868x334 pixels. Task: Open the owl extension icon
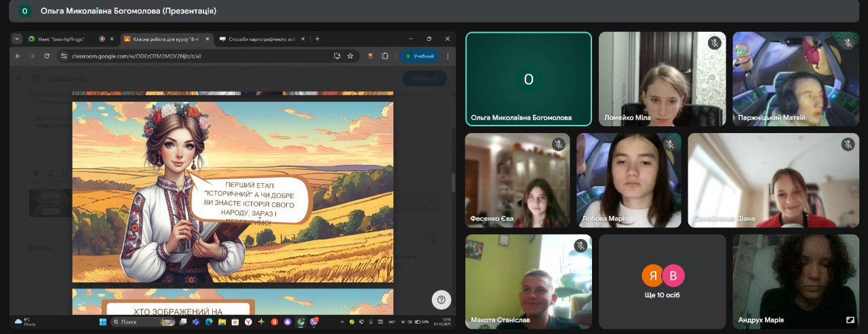tap(370, 56)
